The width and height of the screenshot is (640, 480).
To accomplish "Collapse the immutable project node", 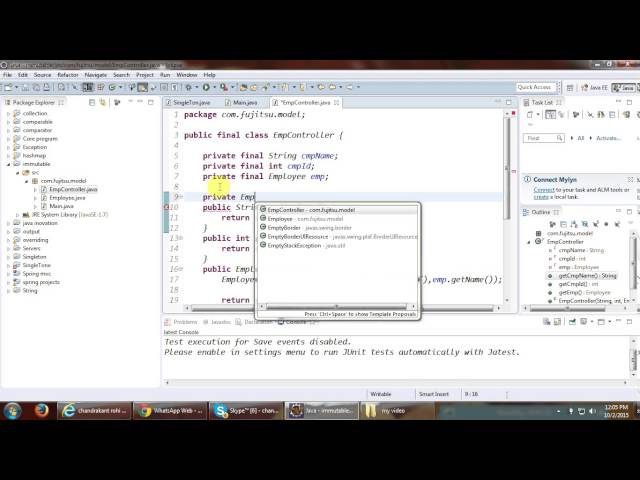I will tap(9, 164).
